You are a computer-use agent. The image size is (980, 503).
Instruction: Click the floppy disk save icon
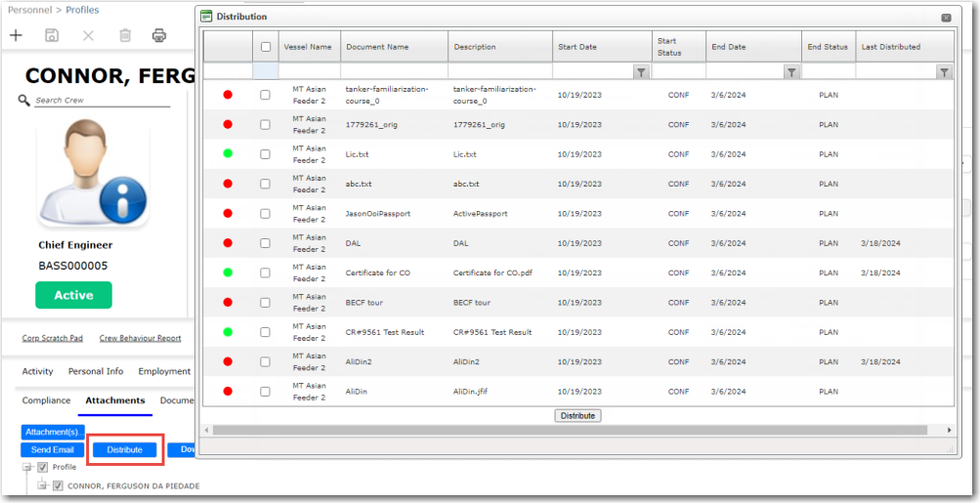pyautogui.click(x=52, y=35)
